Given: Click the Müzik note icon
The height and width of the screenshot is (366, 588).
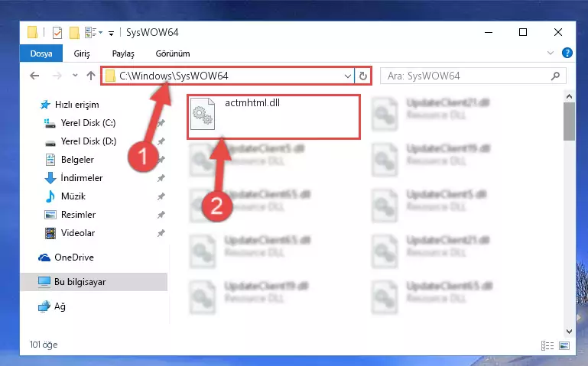Looking at the screenshot, I should [50, 196].
